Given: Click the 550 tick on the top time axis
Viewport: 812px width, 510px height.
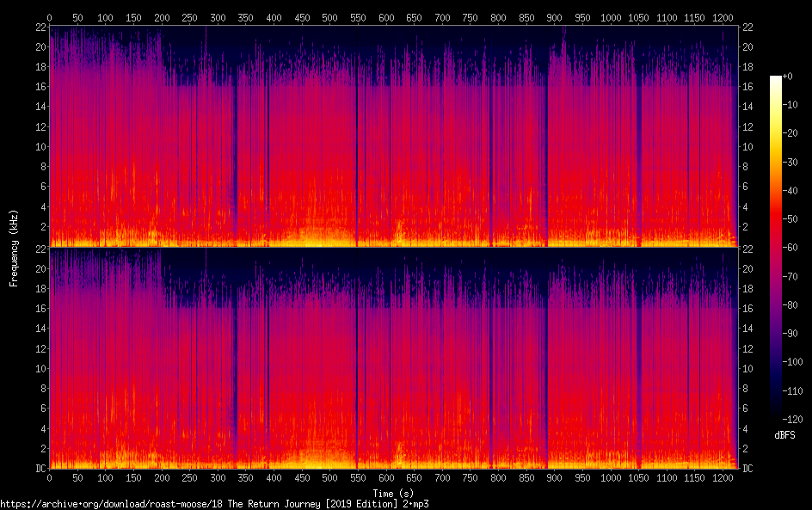Looking at the screenshot, I should [x=358, y=16].
